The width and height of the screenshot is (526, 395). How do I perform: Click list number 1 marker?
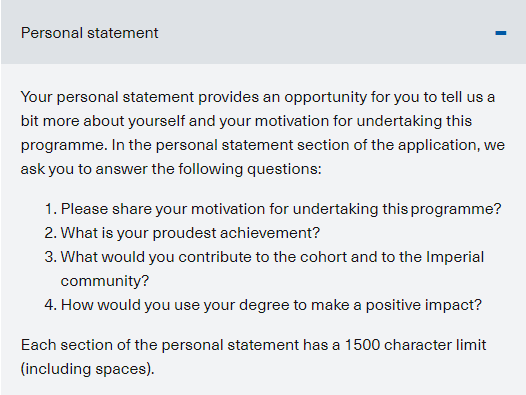coord(50,209)
